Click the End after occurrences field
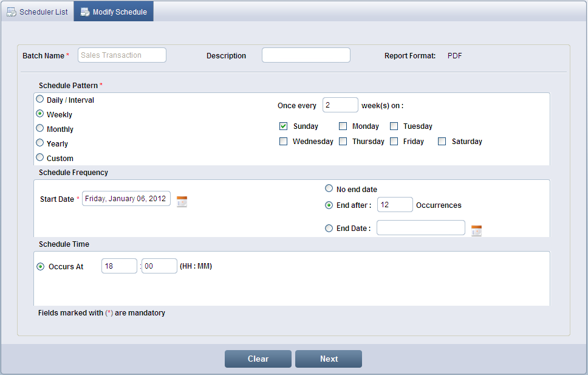 pyautogui.click(x=395, y=205)
